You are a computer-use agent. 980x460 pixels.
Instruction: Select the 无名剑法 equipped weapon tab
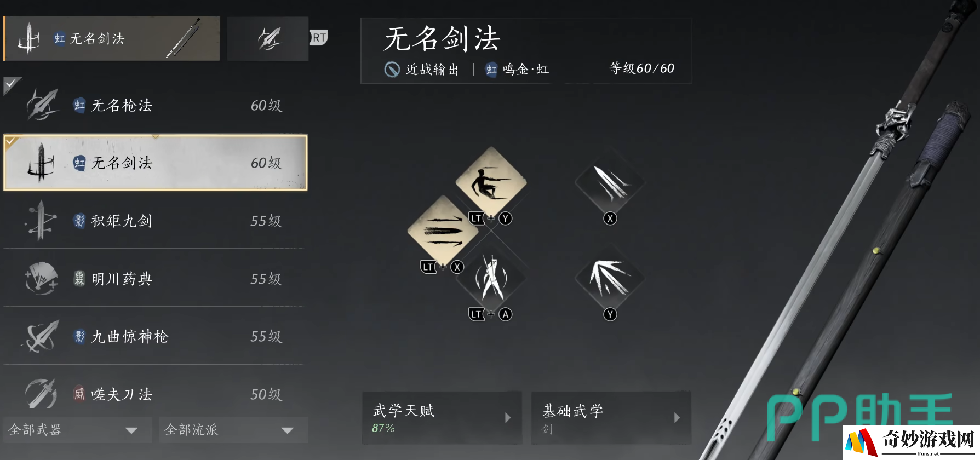click(112, 38)
